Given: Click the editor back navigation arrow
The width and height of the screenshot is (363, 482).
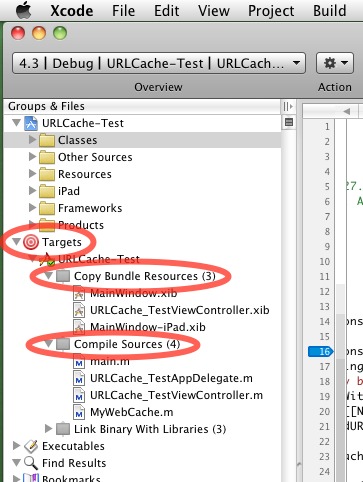Looking at the screenshot, I should pos(347,111).
